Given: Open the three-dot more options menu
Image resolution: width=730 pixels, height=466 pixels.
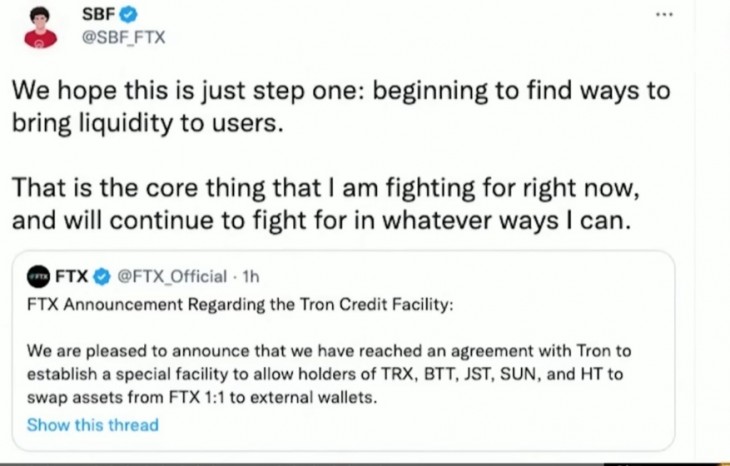Looking at the screenshot, I should (664, 14).
